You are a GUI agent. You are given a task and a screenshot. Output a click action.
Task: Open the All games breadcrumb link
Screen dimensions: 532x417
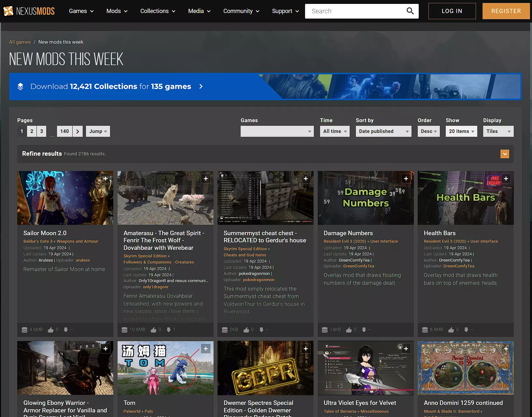tap(20, 42)
